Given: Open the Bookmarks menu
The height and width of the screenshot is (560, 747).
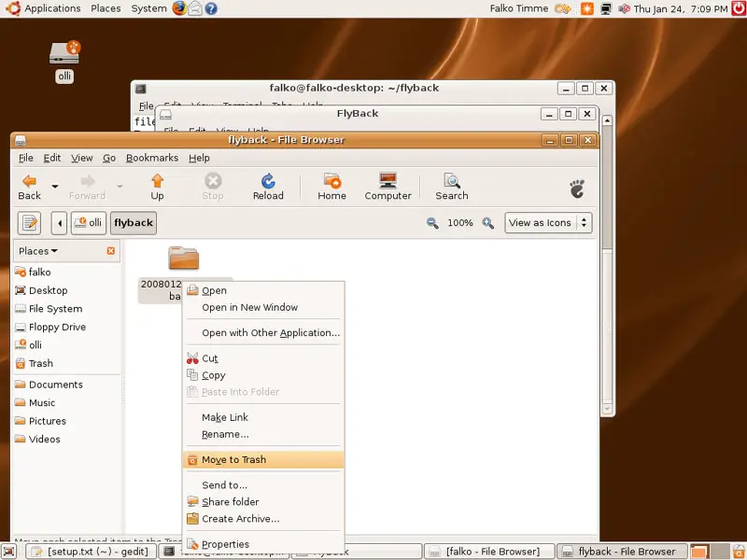Looking at the screenshot, I should point(152,158).
